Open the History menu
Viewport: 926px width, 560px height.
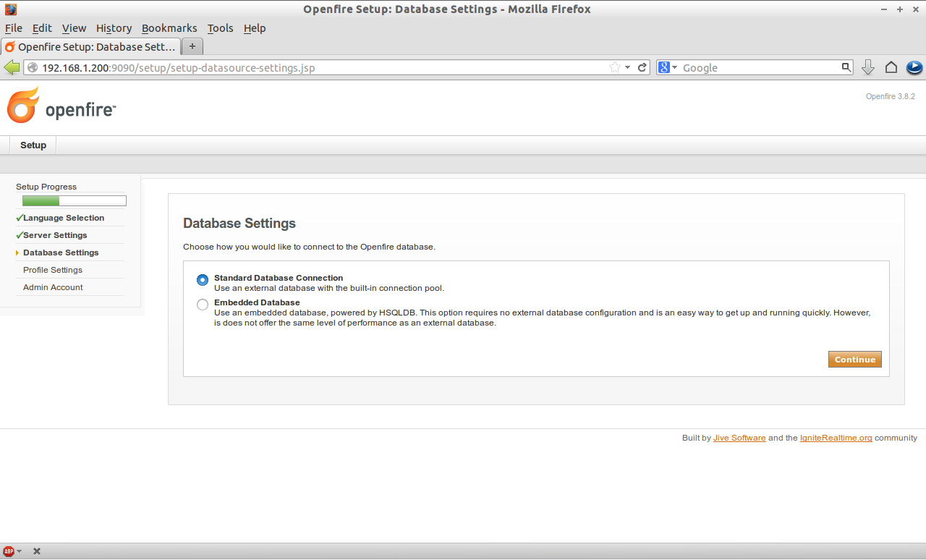(x=114, y=28)
